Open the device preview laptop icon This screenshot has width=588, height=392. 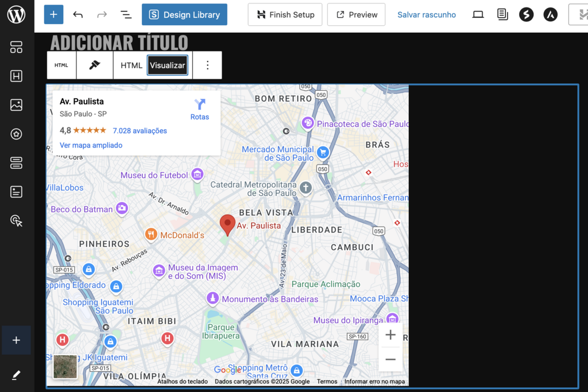[478, 14]
